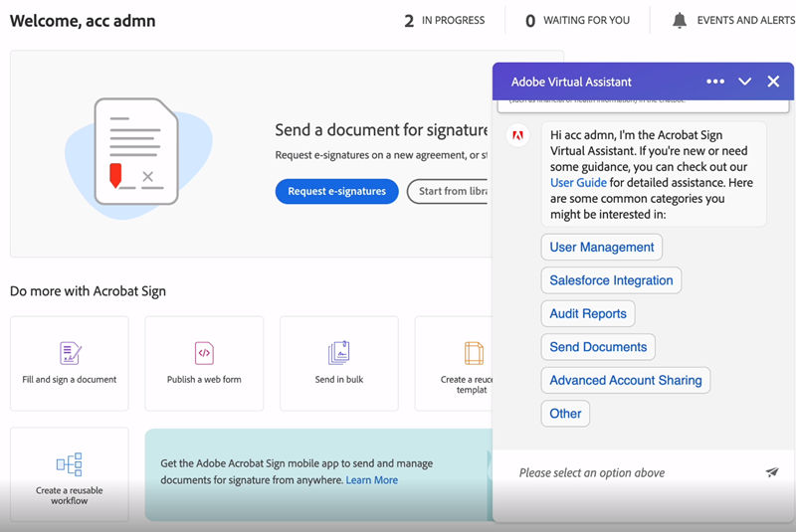
Task: Choose the Other category option
Action: coord(565,414)
